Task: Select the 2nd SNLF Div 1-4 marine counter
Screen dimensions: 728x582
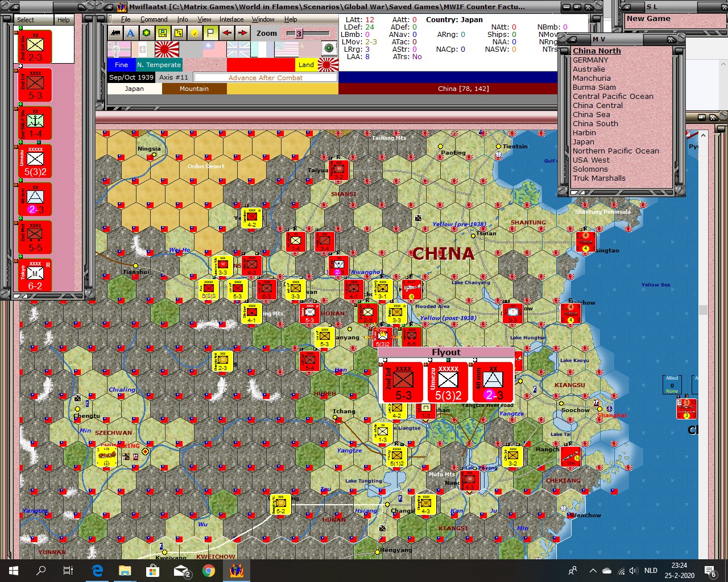Action: pyautogui.click(x=35, y=123)
